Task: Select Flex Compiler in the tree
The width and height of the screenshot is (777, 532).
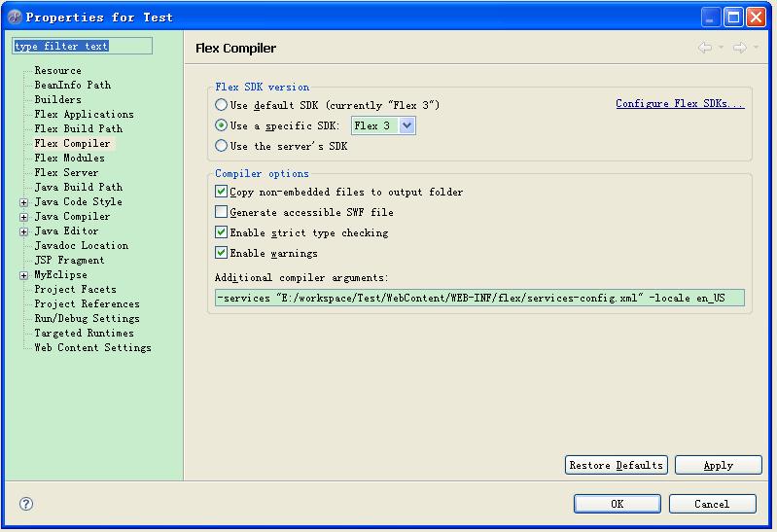Action: [x=72, y=143]
